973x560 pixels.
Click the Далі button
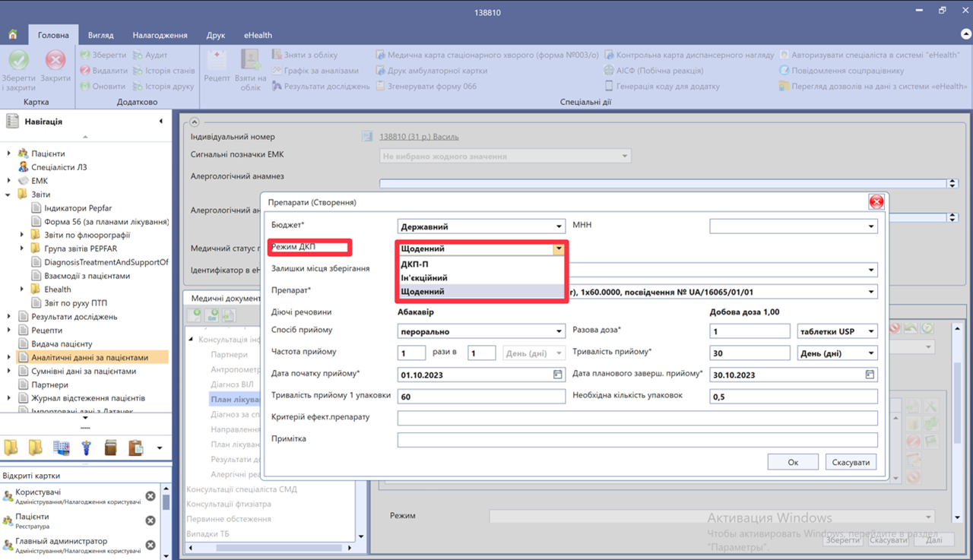[933, 539]
